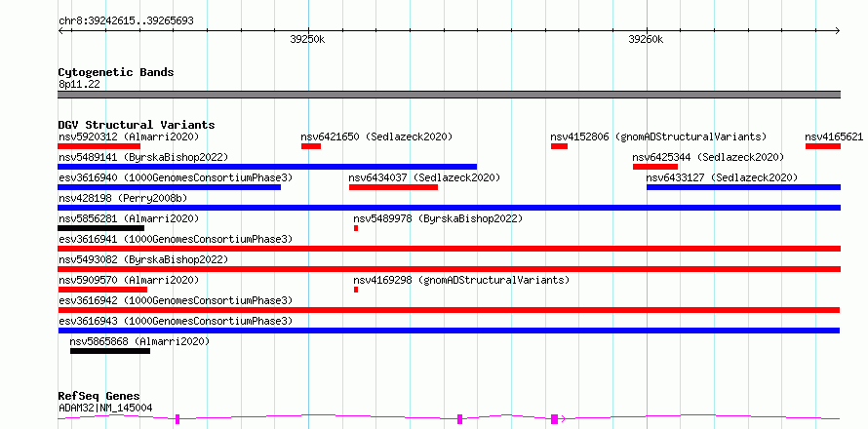Select the blue bar under nsv6433127
Screen dimensions: 868x429
(743, 187)
